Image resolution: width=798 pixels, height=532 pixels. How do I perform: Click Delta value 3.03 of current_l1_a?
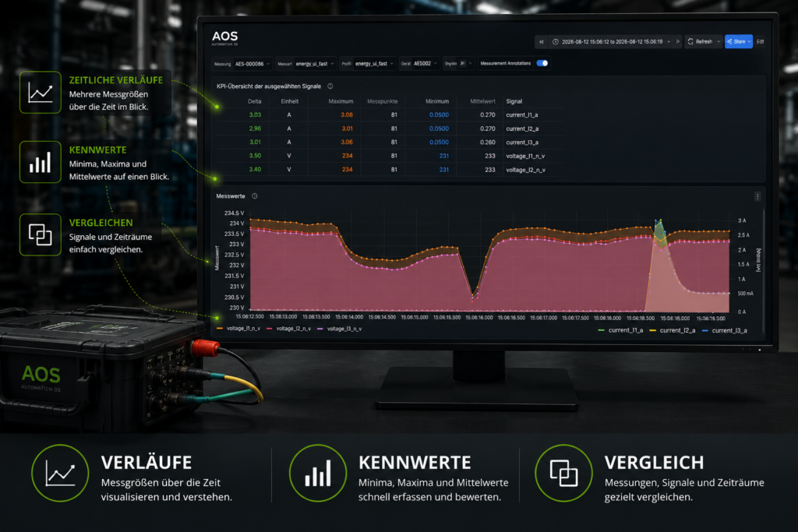pyautogui.click(x=255, y=115)
